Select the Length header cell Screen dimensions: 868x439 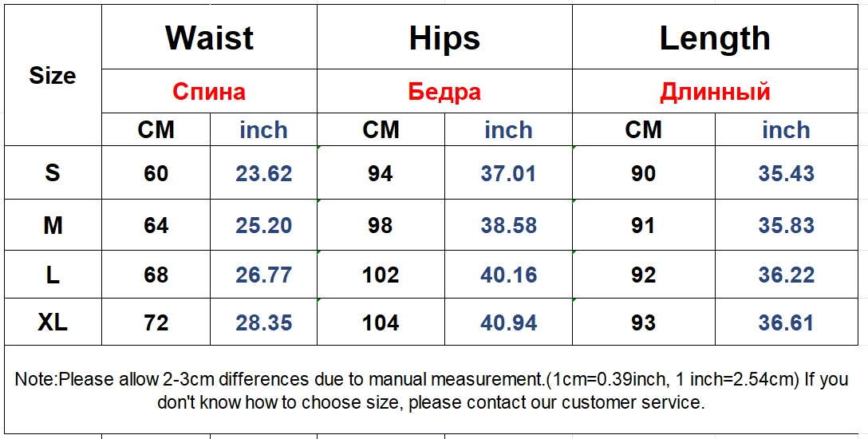(715, 37)
